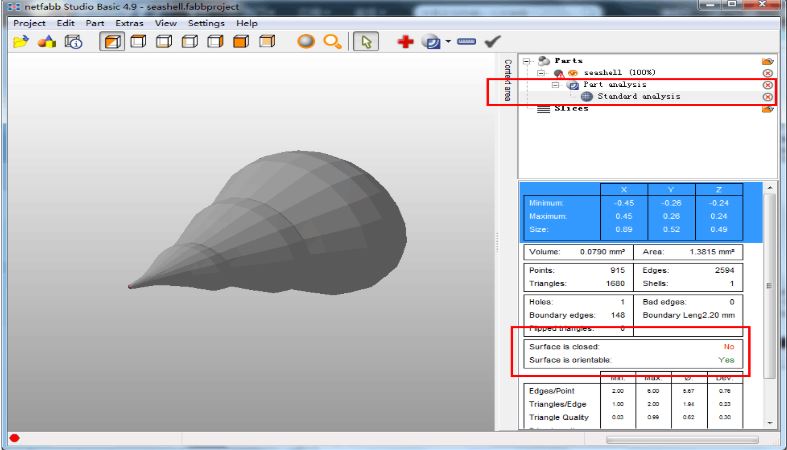The height and width of the screenshot is (450, 787).
Task: Click the part analysis toolbar icon
Action: tap(431, 42)
